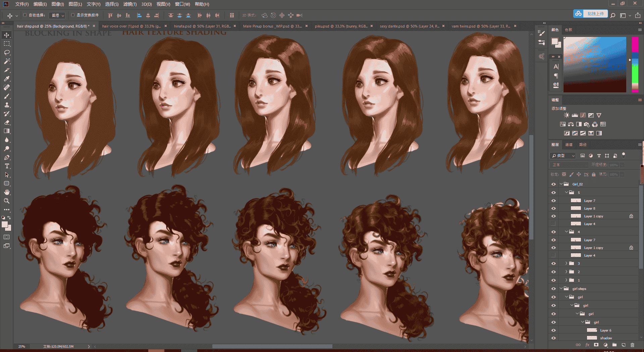Add Brightness/Contrast adjustment icon
The image size is (644, 352).
click(x=567, y=115)
